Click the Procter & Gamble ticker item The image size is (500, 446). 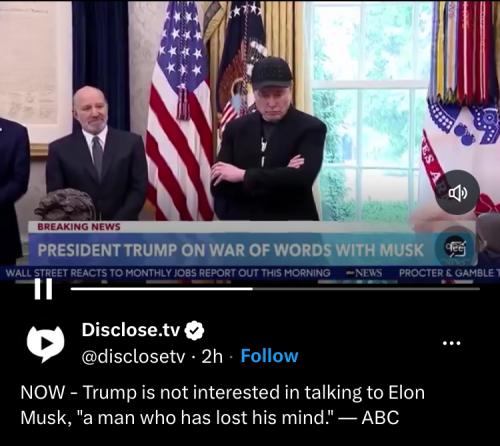click(449, 273)
